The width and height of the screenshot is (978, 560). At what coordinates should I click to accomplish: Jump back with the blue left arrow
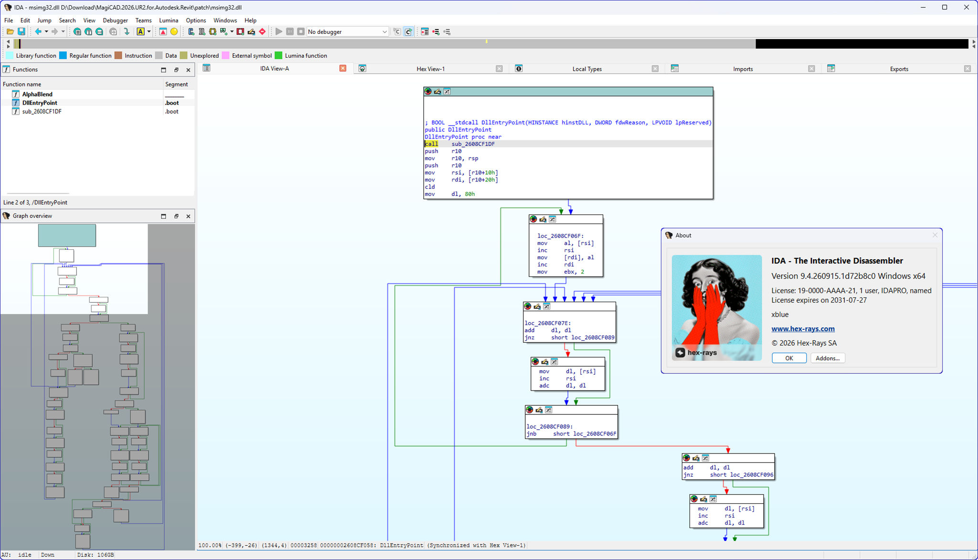click(x=38, y=32)
